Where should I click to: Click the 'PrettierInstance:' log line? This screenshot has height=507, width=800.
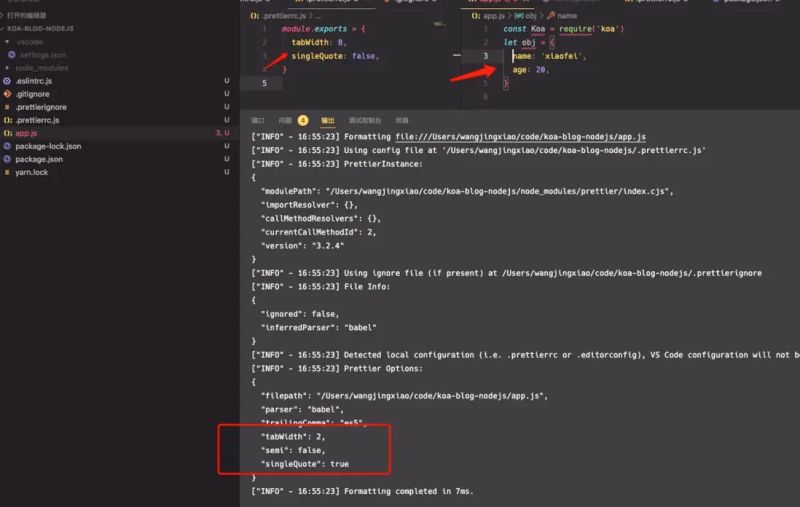337,164
